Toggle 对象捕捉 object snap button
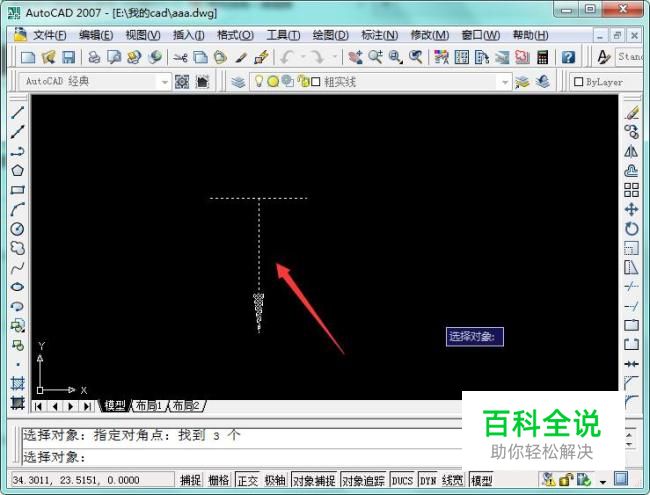 pyautogui.click(x=314, y=480)
